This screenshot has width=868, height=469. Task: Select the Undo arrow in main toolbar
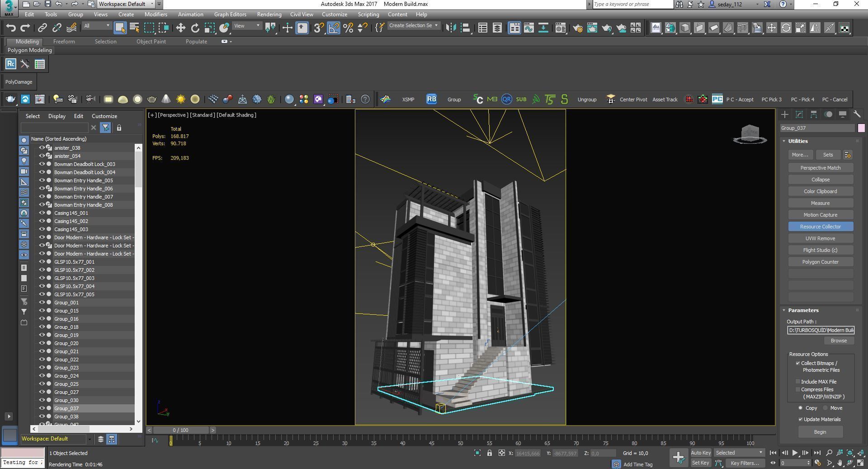(11, 28)
